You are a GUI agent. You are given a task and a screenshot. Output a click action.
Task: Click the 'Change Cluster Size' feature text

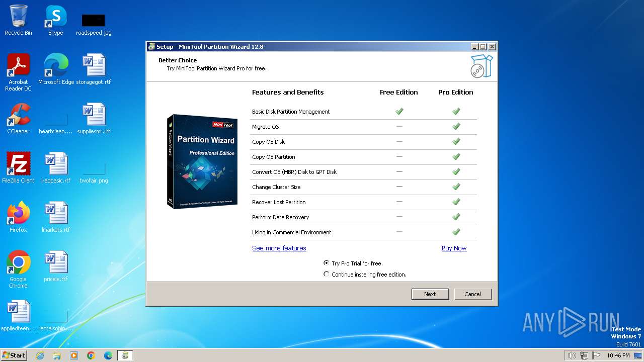(276, 187)
